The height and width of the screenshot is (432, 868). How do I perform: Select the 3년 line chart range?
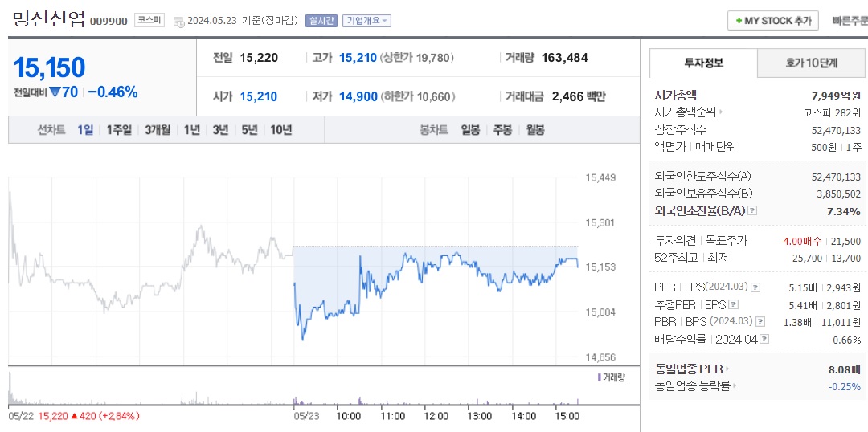(x=220, y=131)
